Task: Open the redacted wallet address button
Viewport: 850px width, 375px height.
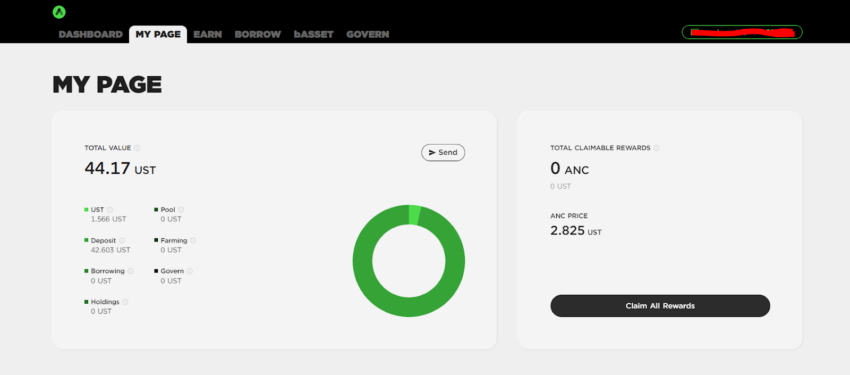Action: (742, 33)
